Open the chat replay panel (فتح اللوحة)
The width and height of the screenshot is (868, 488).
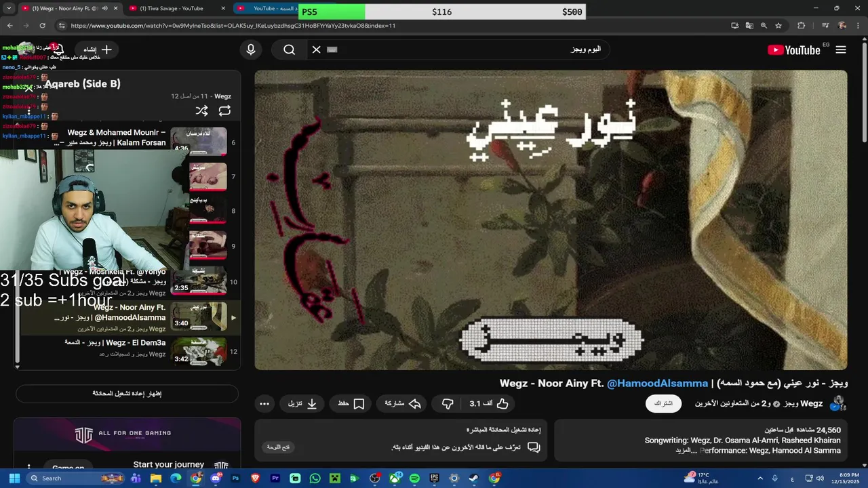(x=278, y=447)
